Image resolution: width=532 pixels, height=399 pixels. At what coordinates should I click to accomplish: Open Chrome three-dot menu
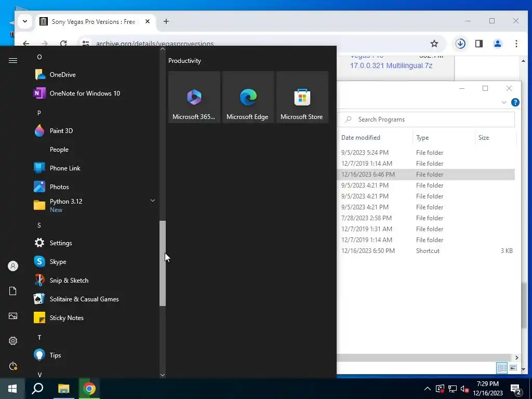[x=516, y=44]
